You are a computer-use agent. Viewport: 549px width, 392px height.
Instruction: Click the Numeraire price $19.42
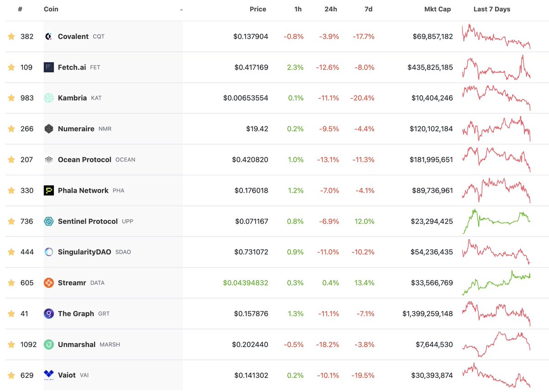(257, 129)
